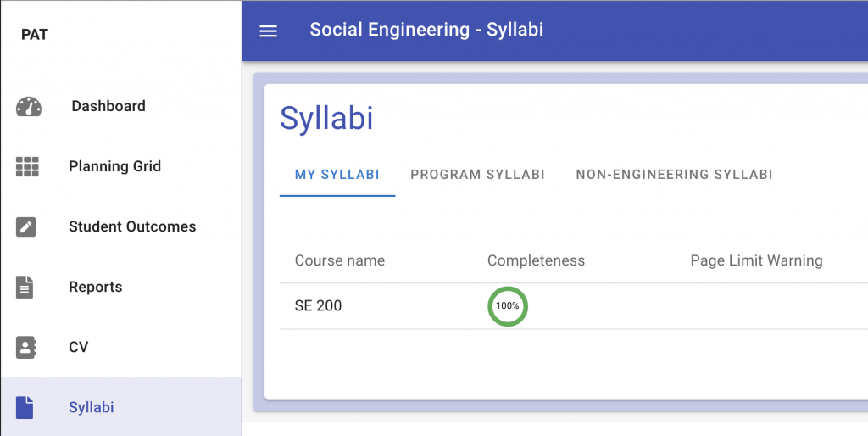Viewport: 868px width, 436px height.
Task: Open Non-Engineering Syllabi tab
Action: (x=674, y=175)
